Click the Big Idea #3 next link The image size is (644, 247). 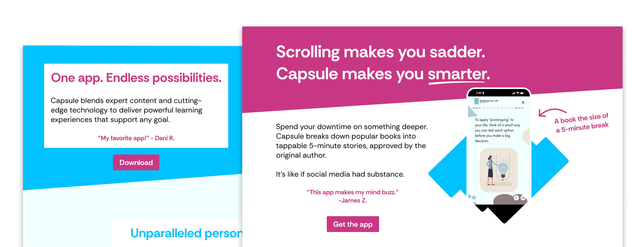pos(519,108)
